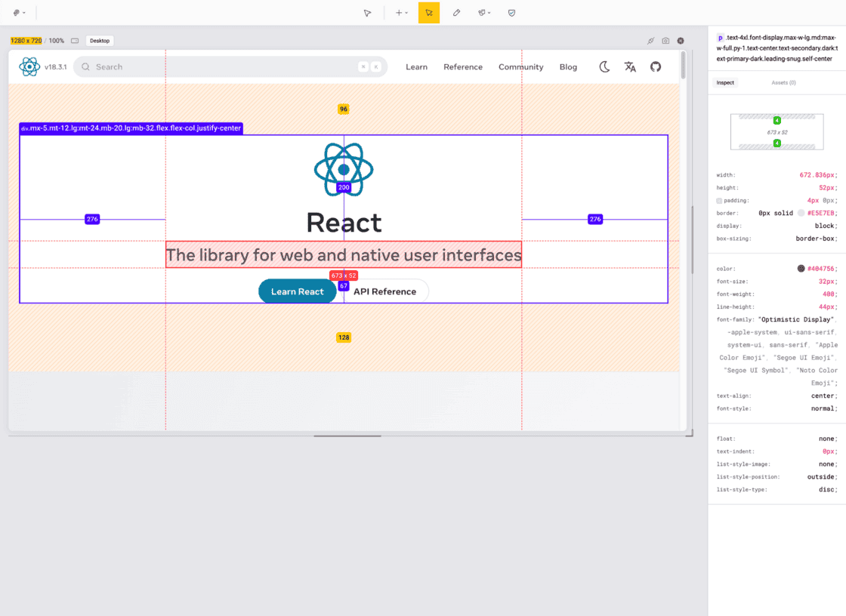Click the translations language icon
Screen dimensions: 846x616
[x=630, y=67]
